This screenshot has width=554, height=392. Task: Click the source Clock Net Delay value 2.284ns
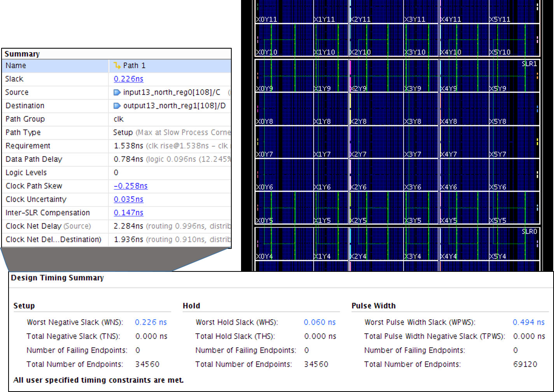[129, 226]
